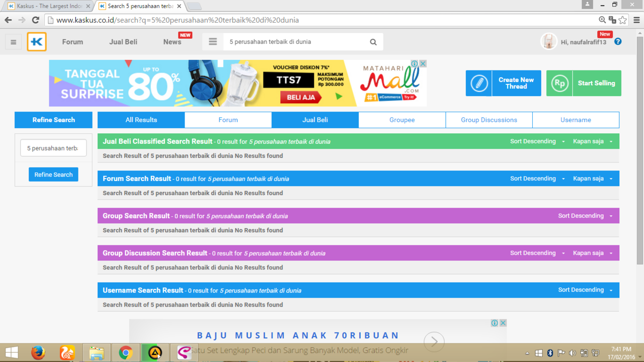Select the Forum filter tab
This screenshot has width=644, height=362.
[228, 120]
